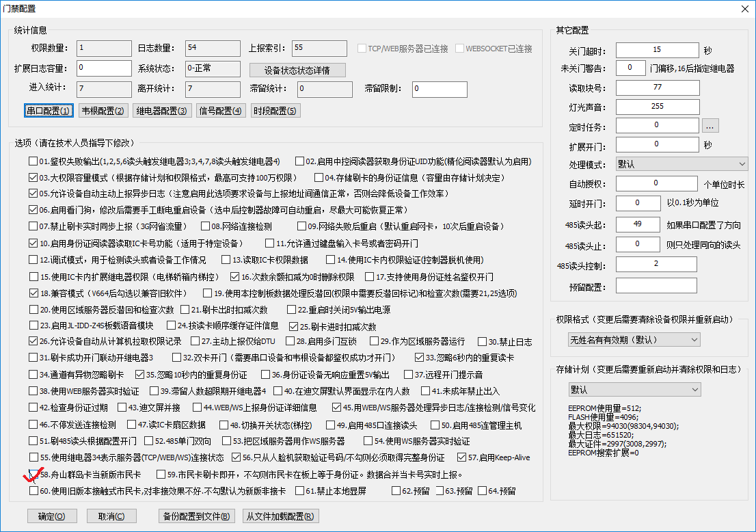756x532 pixels.
Task: Click 备份配置到文件(B) button
Action: (196, 516)
